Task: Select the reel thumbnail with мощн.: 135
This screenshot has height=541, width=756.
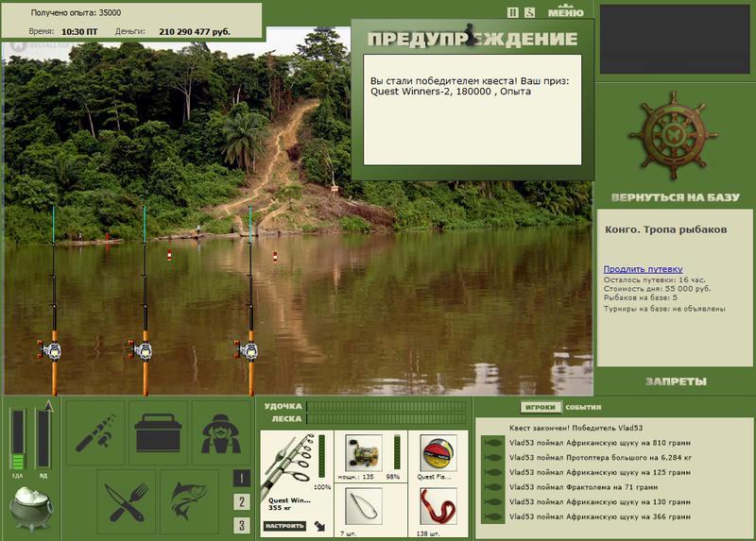Action: (x=364, y=453)
